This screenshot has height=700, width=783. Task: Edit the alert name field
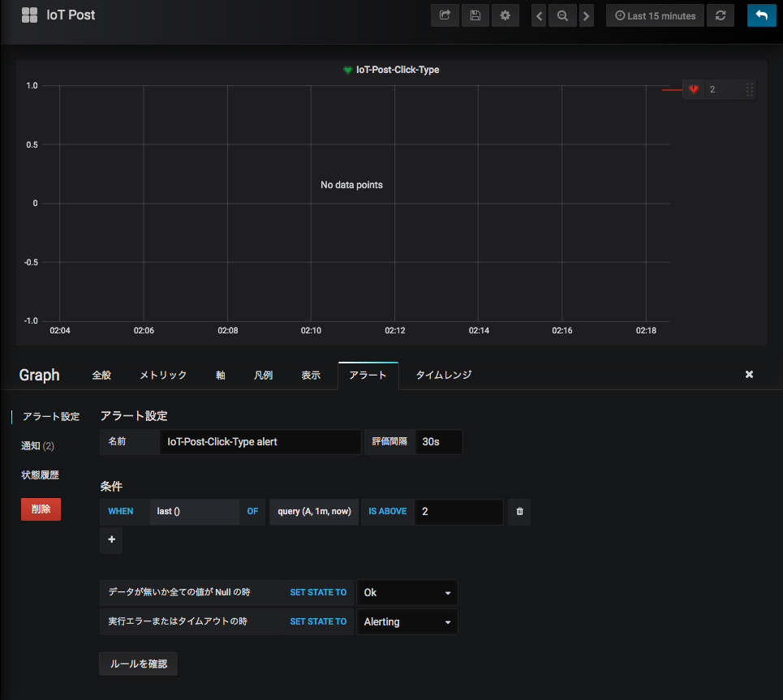[x=260, y=442]
